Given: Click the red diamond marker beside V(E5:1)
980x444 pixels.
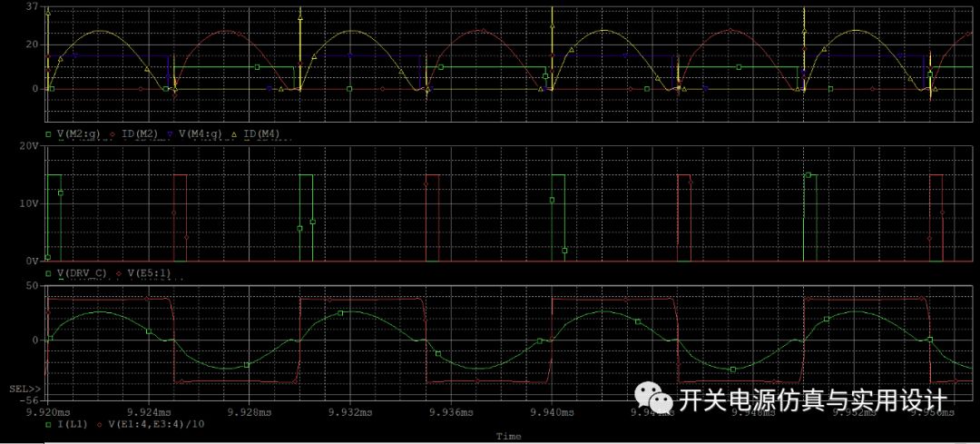Looking at the screenshot, I should point(119,272).
